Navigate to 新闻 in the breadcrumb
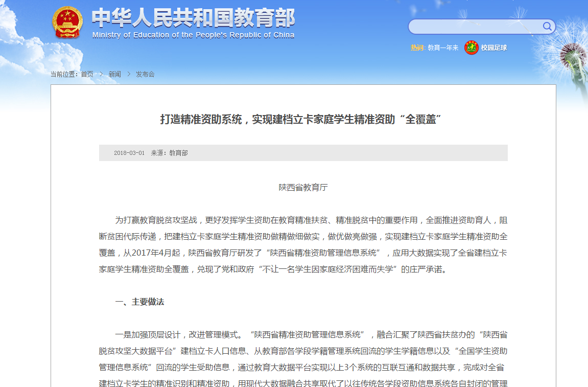This screenshot has width=588, height=387. [115, 74]
